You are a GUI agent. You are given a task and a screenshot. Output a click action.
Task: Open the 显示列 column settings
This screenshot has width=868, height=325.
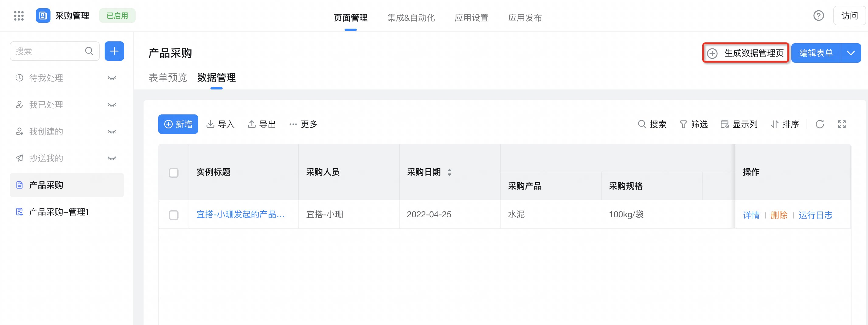739,124
